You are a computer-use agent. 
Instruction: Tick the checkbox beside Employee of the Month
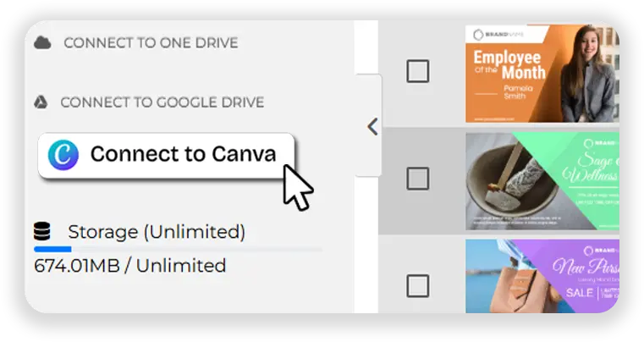pos(418,71)
